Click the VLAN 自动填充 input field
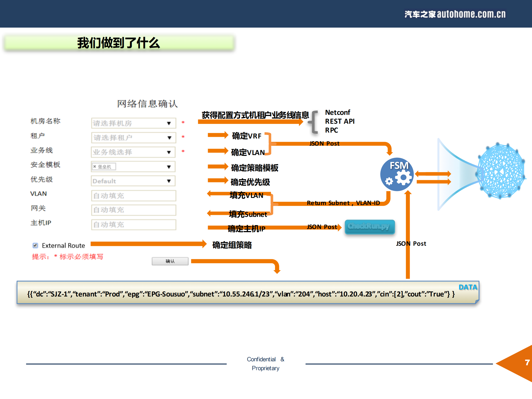532x399 pixels. 133,195
